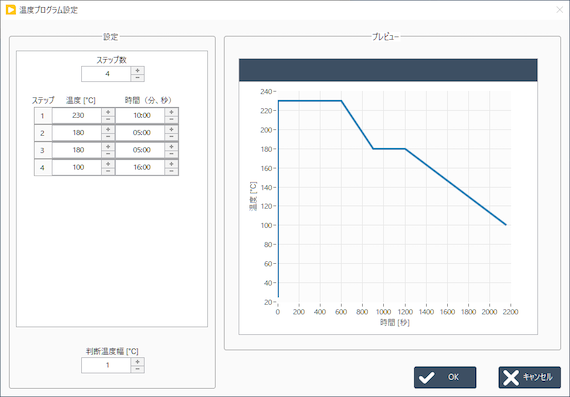Click the ステップ column header

tap(43, 100)
